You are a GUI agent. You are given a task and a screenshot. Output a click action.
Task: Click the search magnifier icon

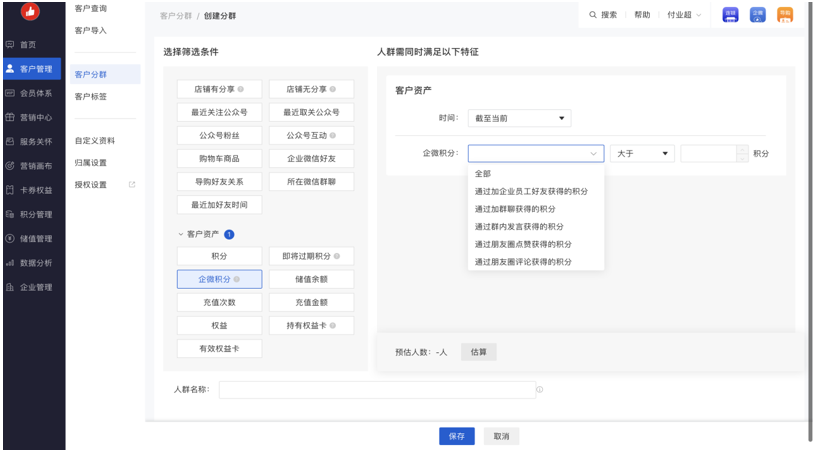(x=593, y=15)
